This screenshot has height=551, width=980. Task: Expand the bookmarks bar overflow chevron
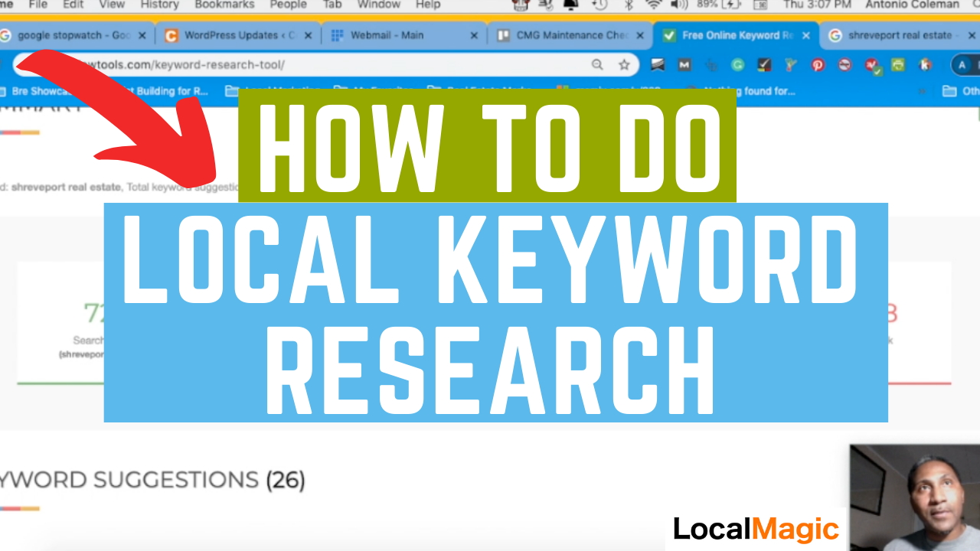922,91
